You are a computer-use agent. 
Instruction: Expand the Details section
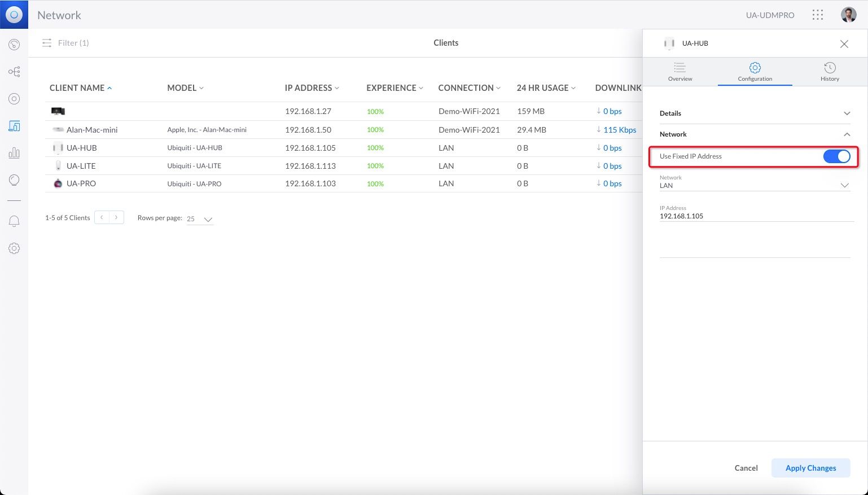click(846, 113)
